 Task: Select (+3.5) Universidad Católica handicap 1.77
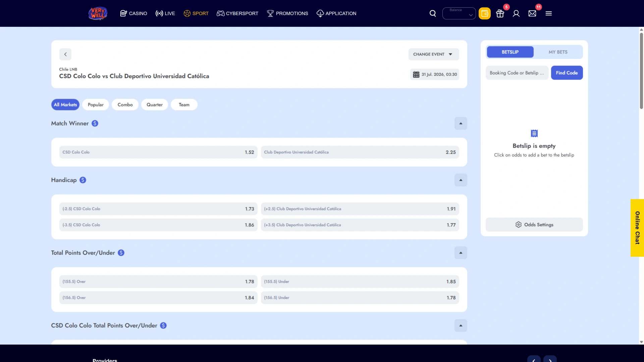pyautogui.click(x=360, y=225)
